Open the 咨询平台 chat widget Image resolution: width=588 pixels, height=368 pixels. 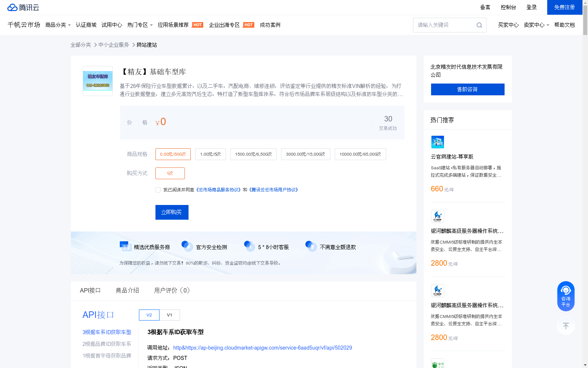566,296
